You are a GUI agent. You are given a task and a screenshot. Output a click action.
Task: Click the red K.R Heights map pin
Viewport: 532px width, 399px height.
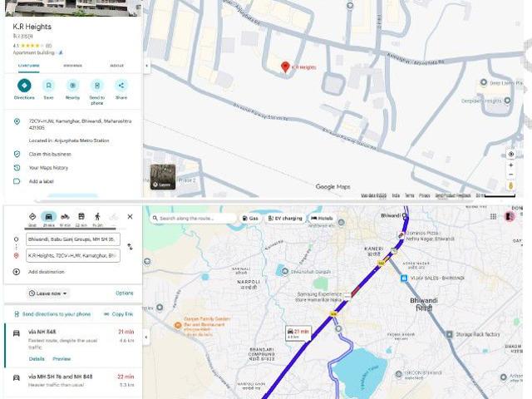[x=285, y=67]
